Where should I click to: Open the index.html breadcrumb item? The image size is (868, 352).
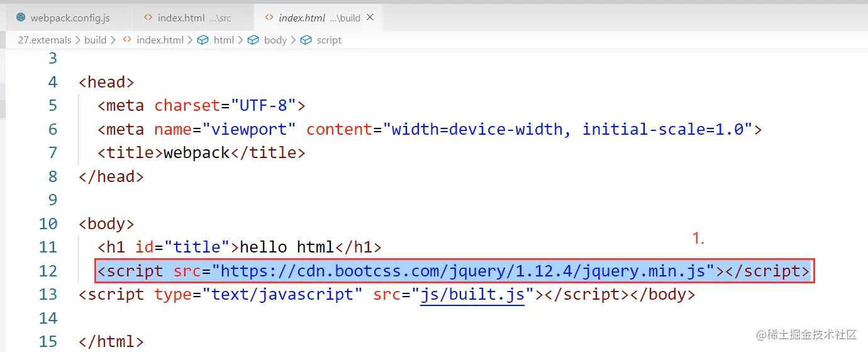pos(160,40)
